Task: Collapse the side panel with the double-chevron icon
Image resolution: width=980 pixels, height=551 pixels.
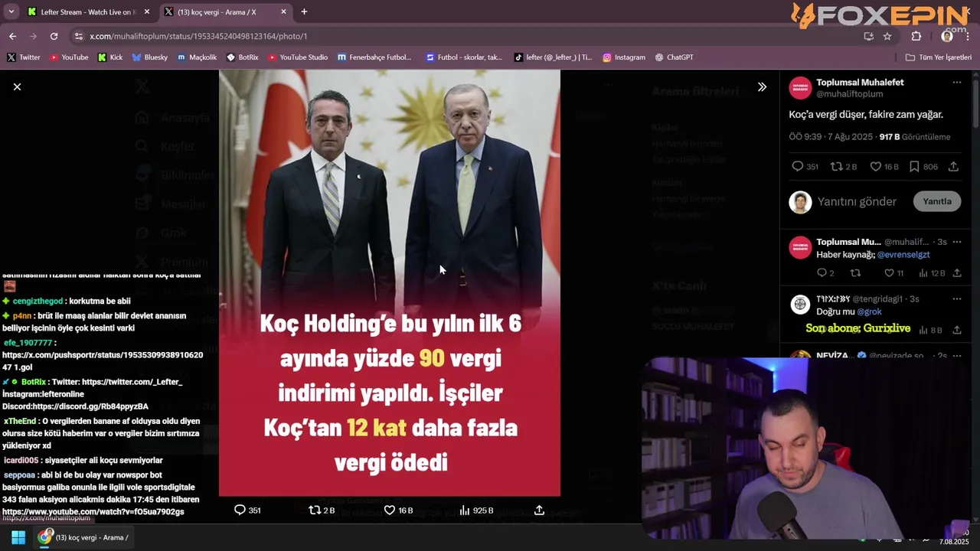Action: point(762,86)
